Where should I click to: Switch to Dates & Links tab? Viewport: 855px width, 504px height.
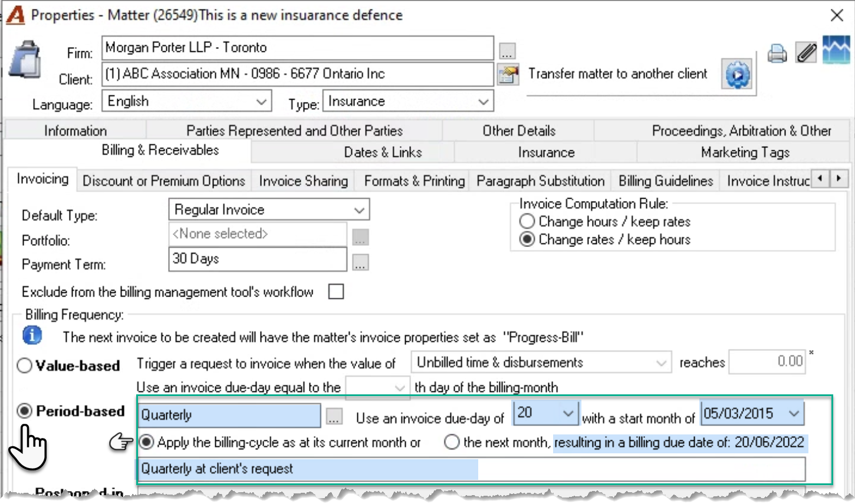(383, 152)
